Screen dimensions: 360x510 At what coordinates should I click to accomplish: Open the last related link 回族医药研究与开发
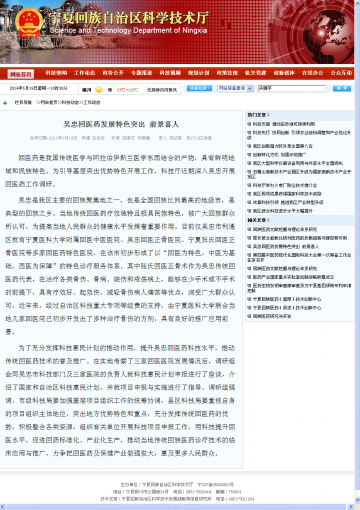[272, 316]
